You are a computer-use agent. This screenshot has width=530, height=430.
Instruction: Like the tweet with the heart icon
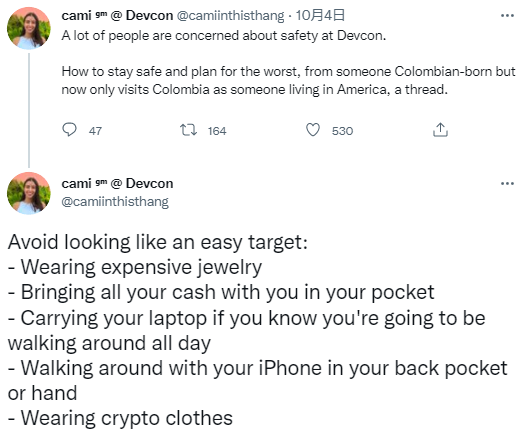(313, 130)
